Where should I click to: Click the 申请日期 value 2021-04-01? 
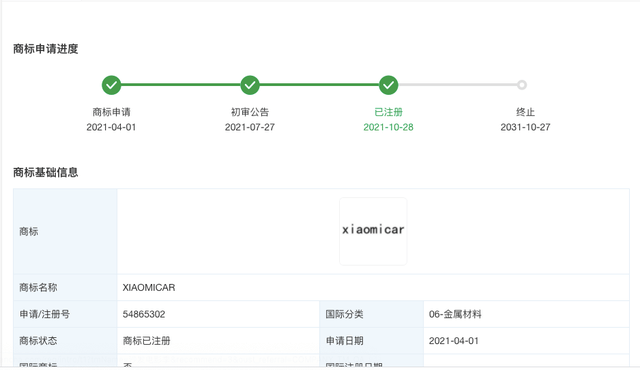pos(453,341)
